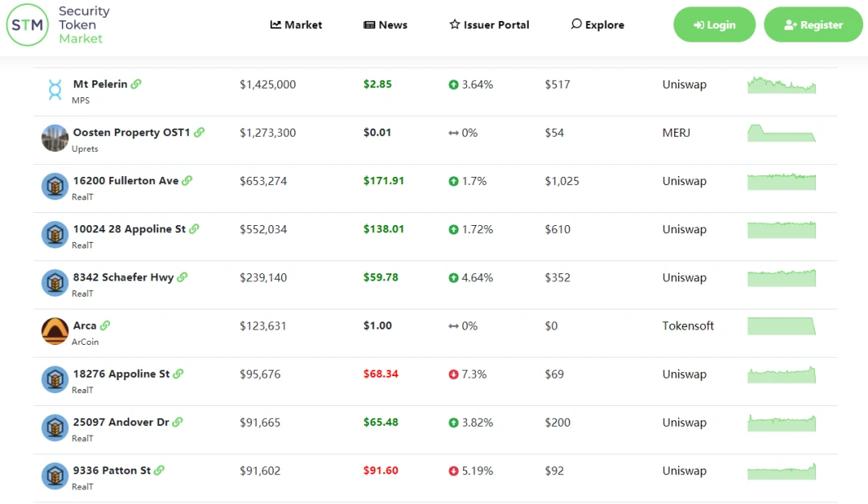Click the MERJ exchange cell
Image resolution: width=868 pixels, height=504 pixels.
(677, 133)
